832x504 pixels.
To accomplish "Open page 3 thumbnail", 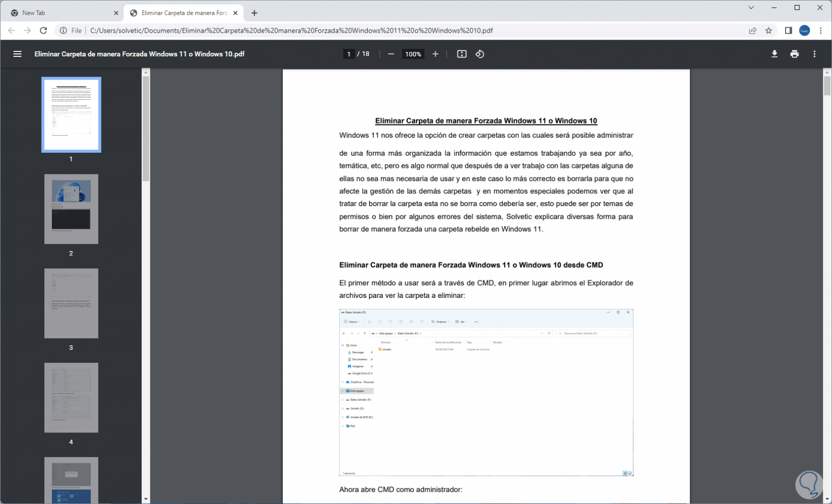I will click(71, 303).
